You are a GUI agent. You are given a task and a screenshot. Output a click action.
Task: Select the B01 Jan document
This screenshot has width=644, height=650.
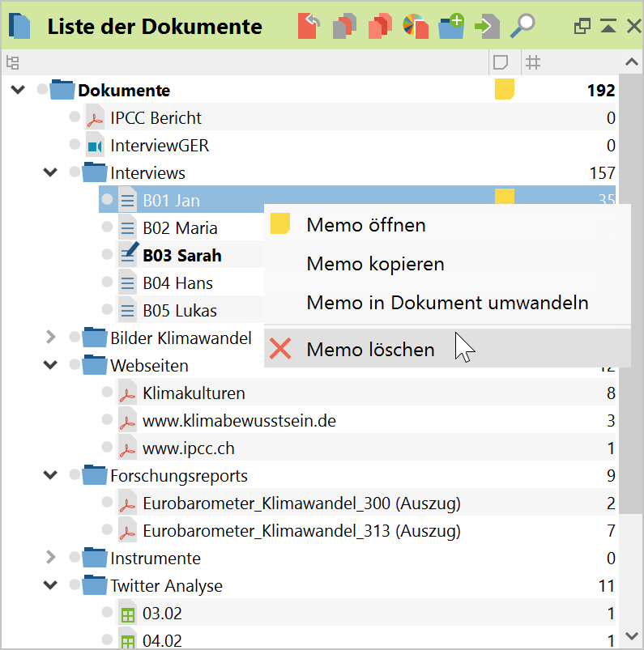pyautogui.click(x=172, y=201)
